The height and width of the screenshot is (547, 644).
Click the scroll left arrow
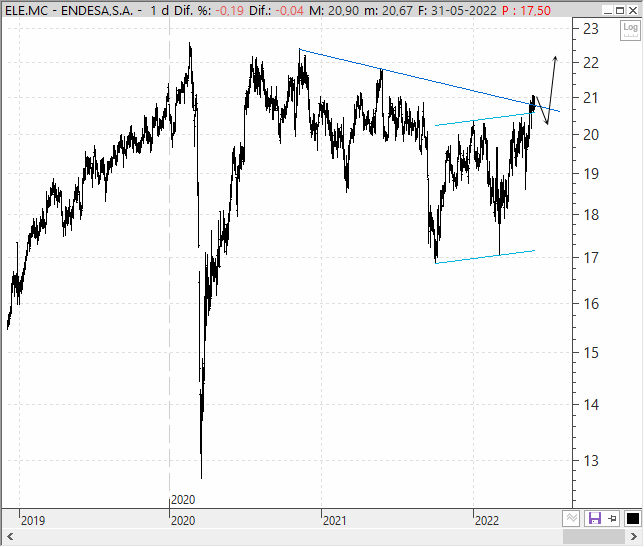10,537
